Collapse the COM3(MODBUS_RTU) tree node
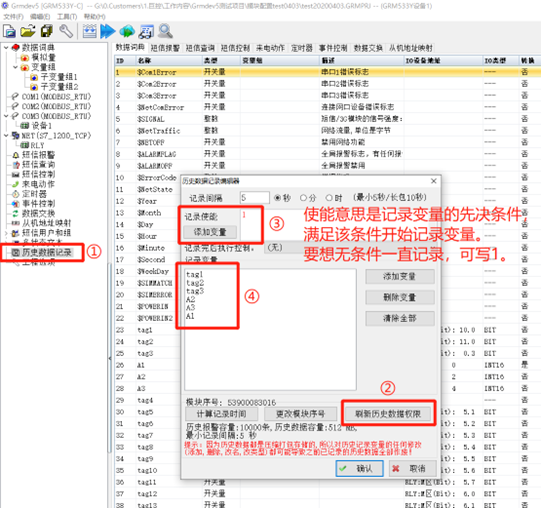Viewport: 541px width, 508px height. 6,116
